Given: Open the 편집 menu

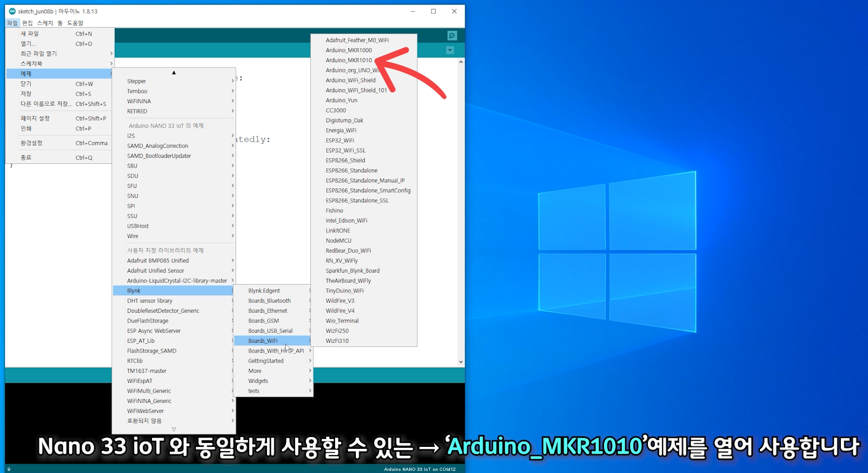Looking at the screenshot, I should [x=27, y=23].
